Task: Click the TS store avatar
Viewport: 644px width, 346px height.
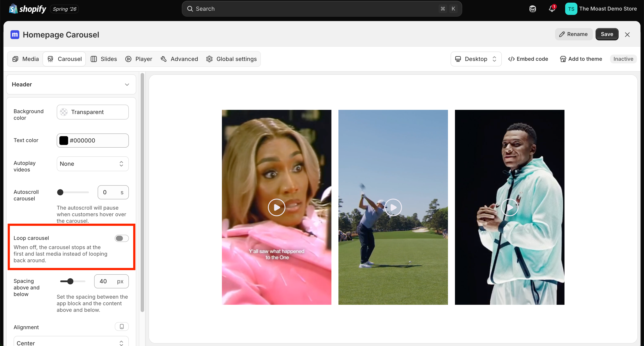Action: click(571, 9)
